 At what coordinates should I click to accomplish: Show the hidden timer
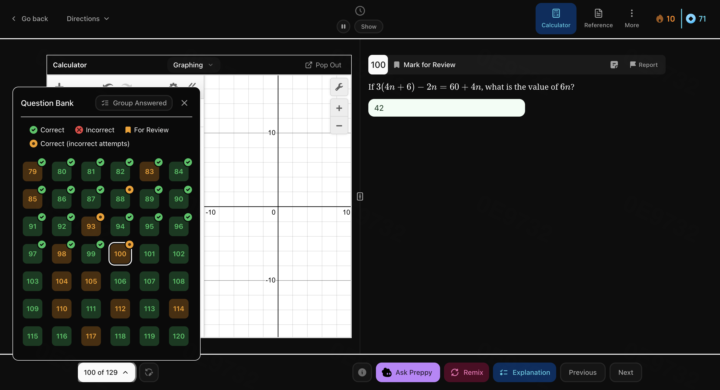(x=368, y=27)
